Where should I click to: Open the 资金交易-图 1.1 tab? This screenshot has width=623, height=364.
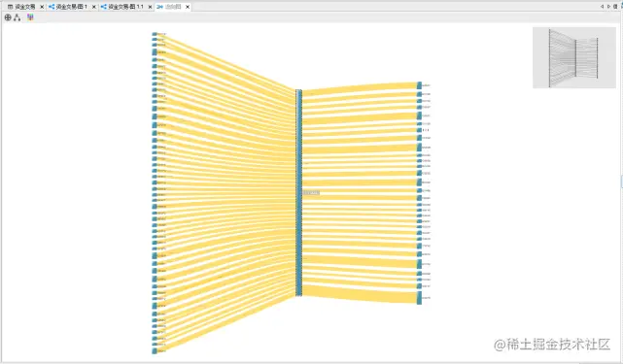pyautogui.click(x=125, y=7)
